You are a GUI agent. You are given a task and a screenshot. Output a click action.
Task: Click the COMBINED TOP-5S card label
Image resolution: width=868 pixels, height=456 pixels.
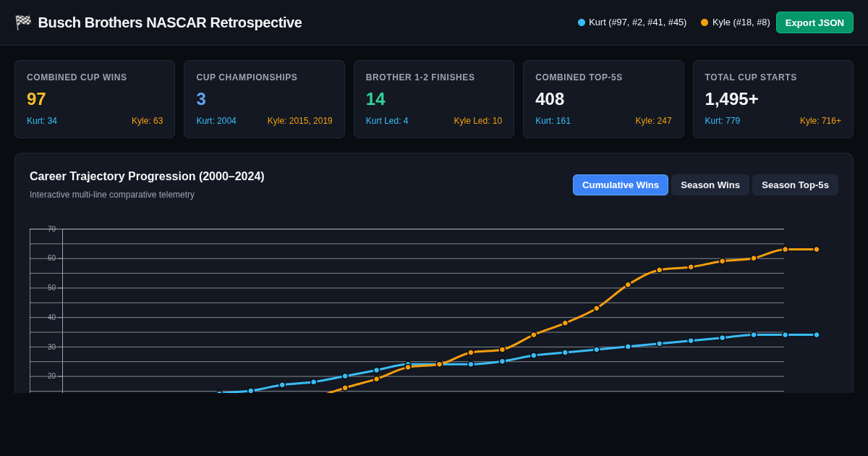pos(579,77)
